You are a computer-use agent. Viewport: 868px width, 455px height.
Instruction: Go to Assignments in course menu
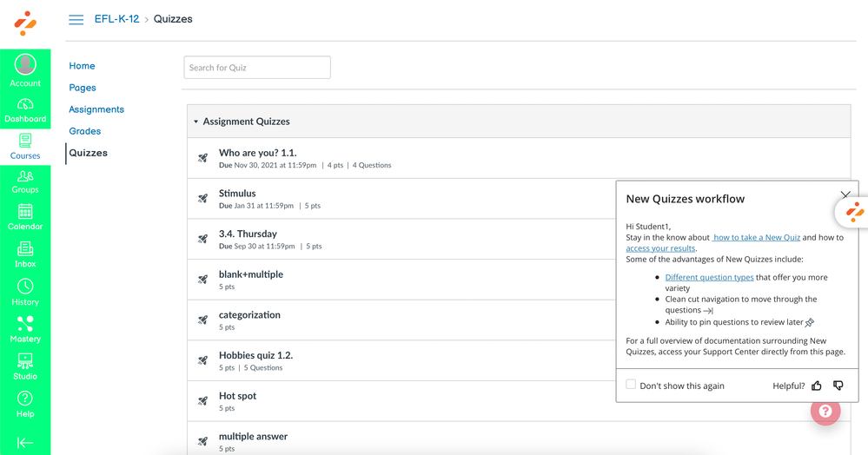[x=96, y=109]
